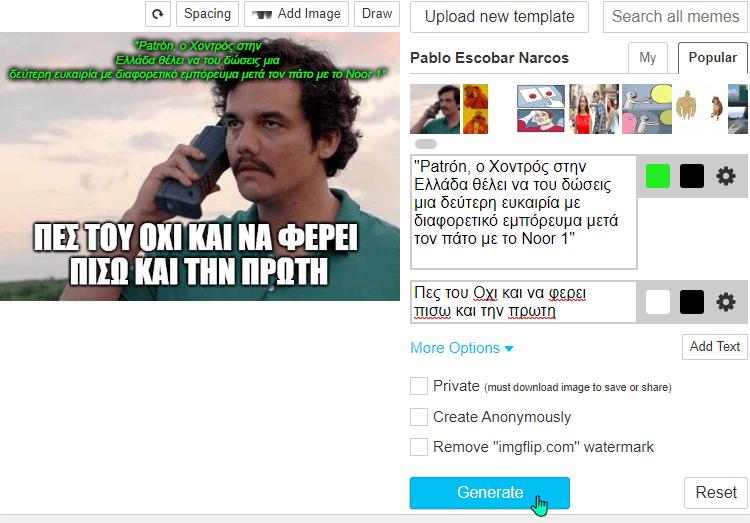Click the Reset button

coord(716,492)
